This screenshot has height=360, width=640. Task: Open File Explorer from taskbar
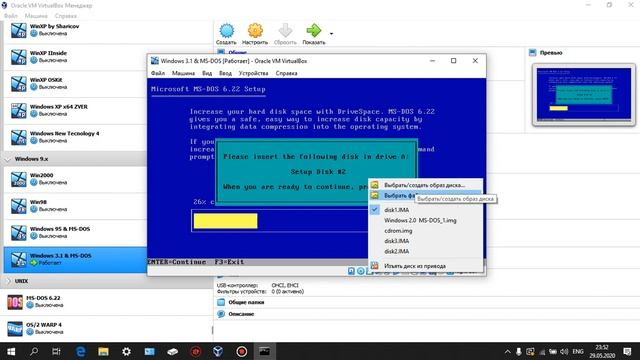(x=103, y=351)
